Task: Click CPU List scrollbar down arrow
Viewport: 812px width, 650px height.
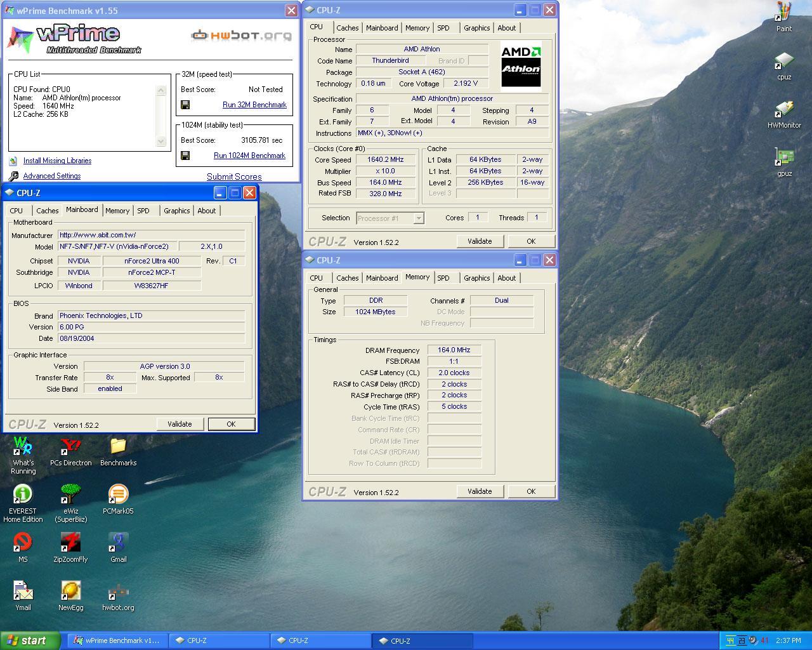Action: pyautogui.click(x=161, y=142)
